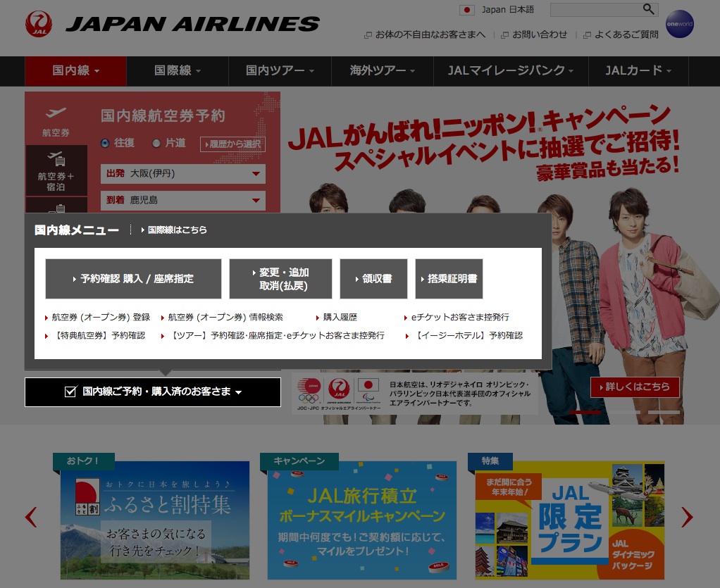The height and width of the screenshot is (588, 720).
Task: Open the JAL旅行積立 campaign banner
Action: (362, 520)
